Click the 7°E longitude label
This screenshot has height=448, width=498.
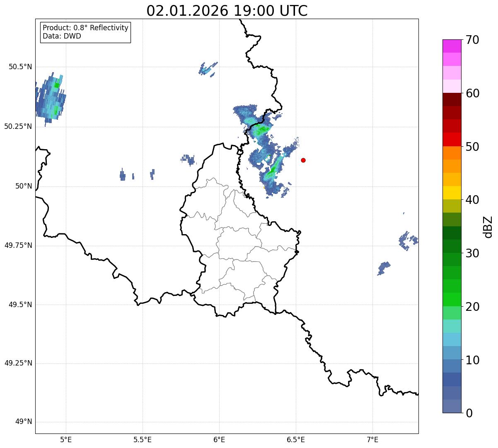point(372,439)
